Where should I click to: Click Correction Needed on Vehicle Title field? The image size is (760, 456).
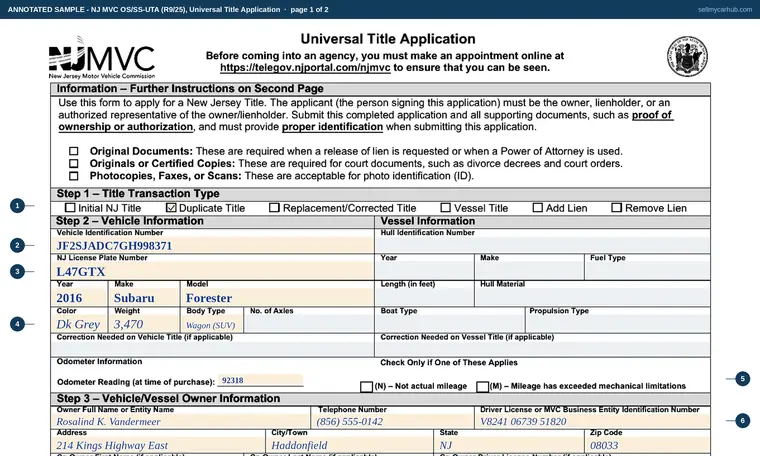(212, 349)
